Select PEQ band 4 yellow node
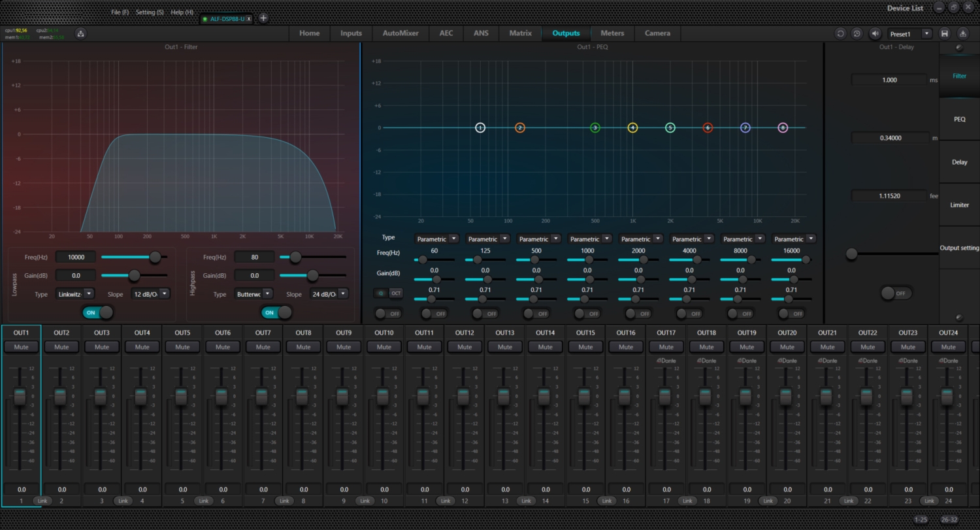980x530 pixels. [632, 128]
